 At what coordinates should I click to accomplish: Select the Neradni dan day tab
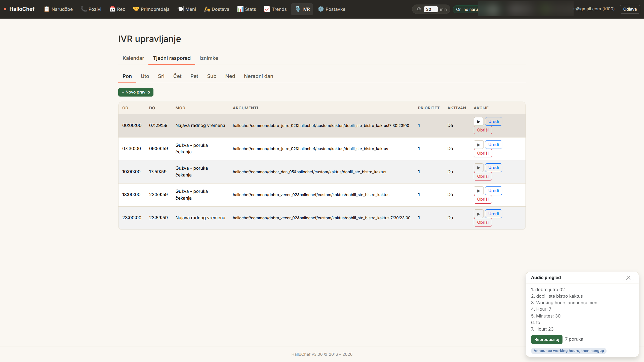point(258,76)
